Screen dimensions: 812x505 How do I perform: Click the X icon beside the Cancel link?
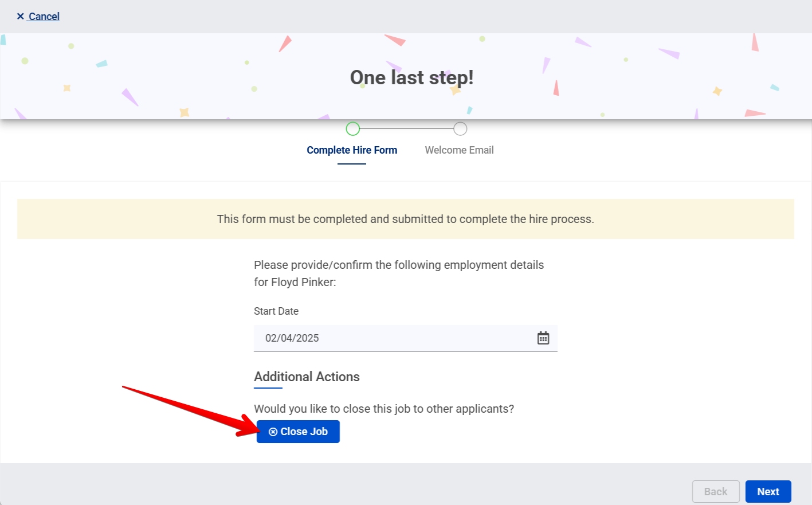(x=20, y=16)
